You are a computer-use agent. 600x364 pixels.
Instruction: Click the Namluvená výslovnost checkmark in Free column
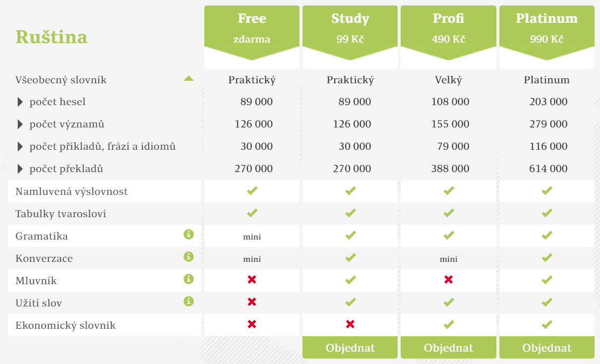252,190
